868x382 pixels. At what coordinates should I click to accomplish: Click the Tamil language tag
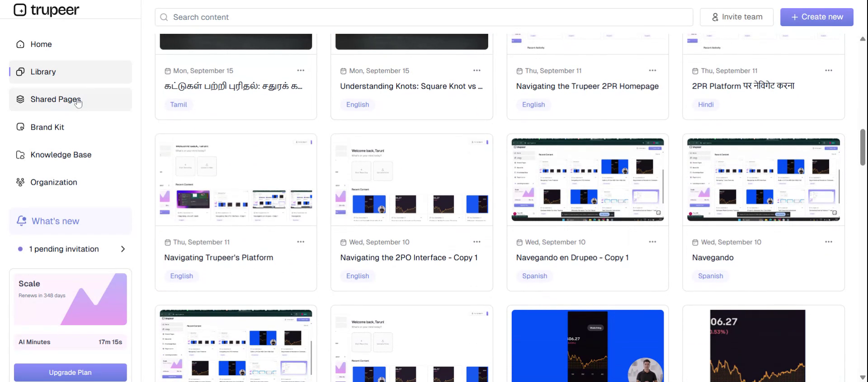[179, 105]
